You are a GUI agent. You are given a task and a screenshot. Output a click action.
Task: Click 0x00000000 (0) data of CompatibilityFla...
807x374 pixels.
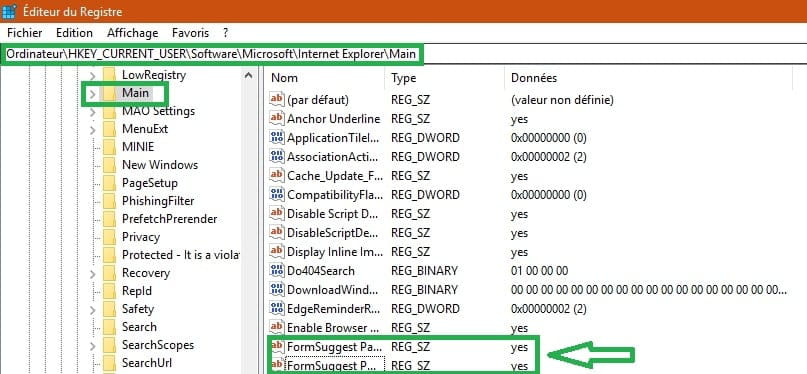click(549, 194)
